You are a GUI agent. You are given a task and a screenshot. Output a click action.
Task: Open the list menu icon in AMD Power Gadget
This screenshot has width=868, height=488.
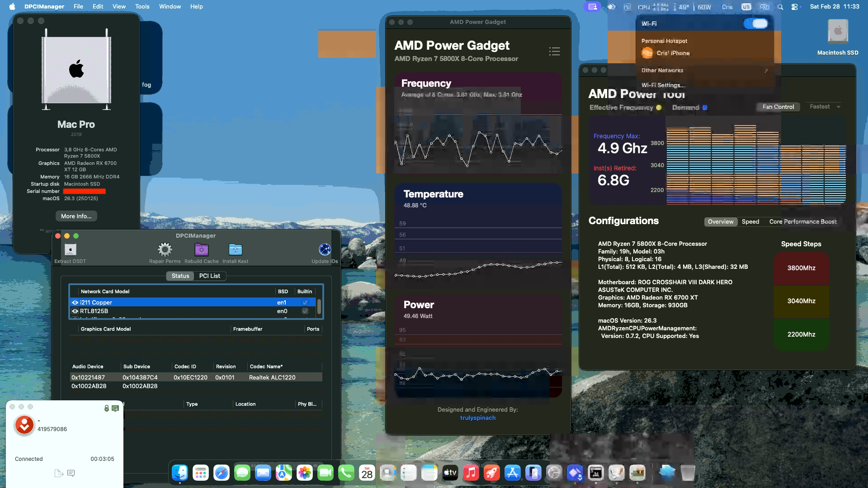[x=554, y=52]
